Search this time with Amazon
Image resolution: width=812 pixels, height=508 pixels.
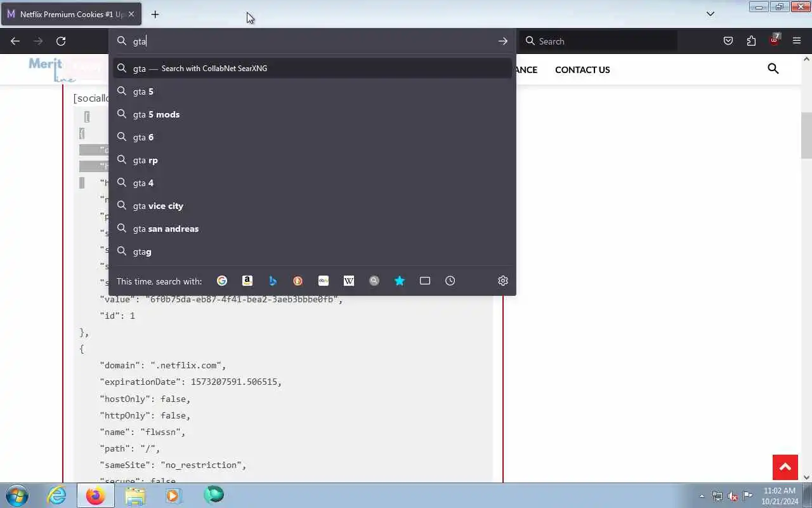pos(247,281)
